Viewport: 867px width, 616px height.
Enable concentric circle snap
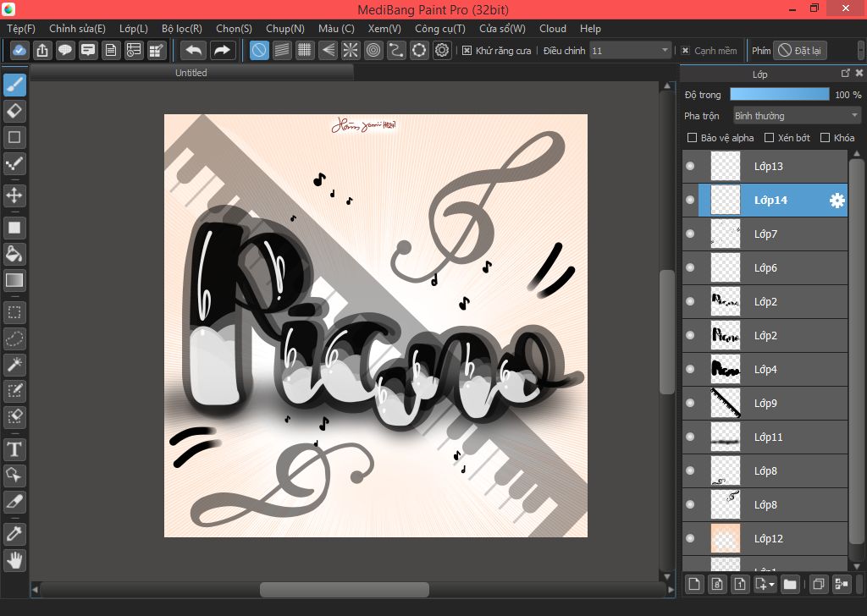[373, 50]
